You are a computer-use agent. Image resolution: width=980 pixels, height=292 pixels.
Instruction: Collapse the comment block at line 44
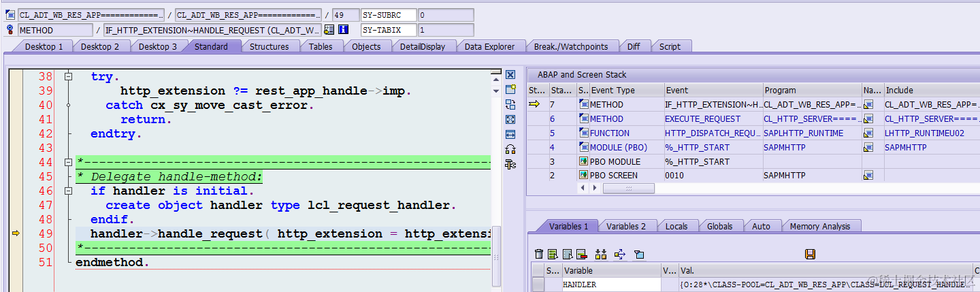[x=68, y=163]
